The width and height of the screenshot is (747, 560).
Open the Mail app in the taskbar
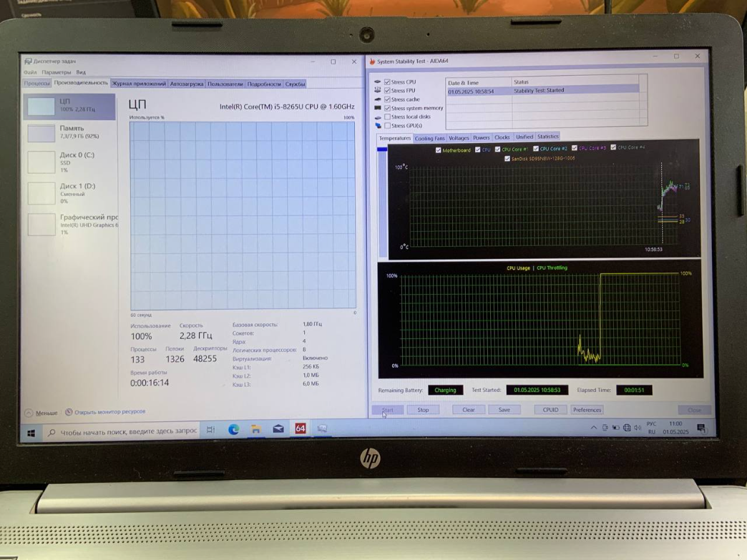pyautogui.click(x=278, y=429)
